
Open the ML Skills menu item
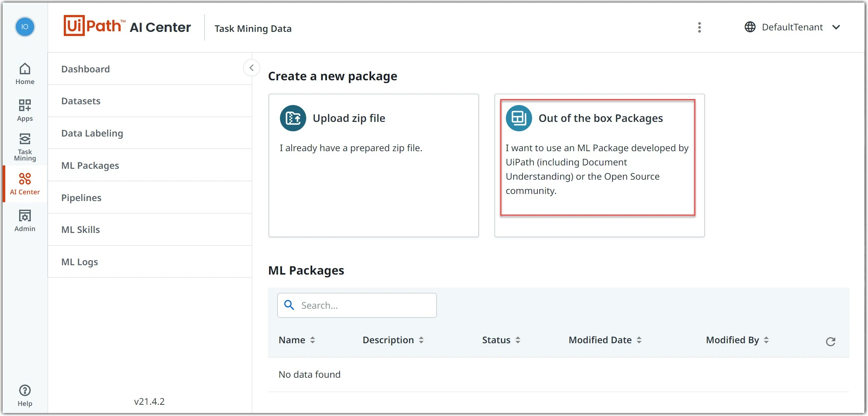coord(150,230)
